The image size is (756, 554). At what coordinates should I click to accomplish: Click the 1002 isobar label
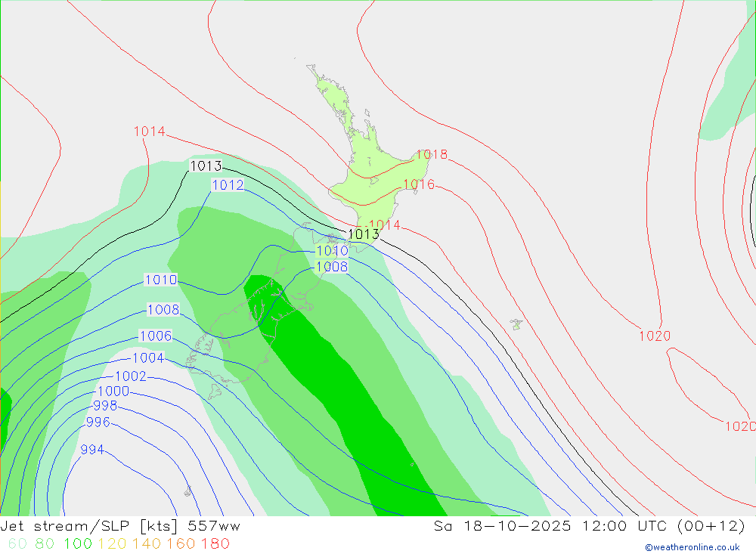(x=130, y=376)
